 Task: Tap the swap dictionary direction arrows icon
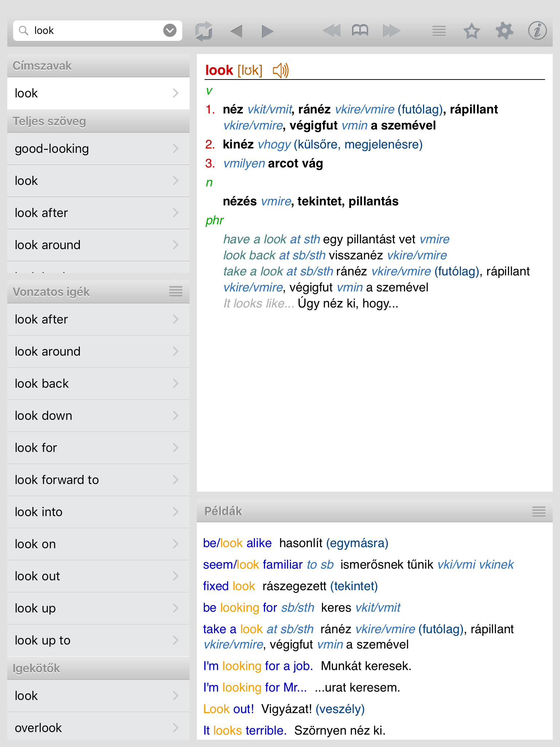[x=204, y=31]
